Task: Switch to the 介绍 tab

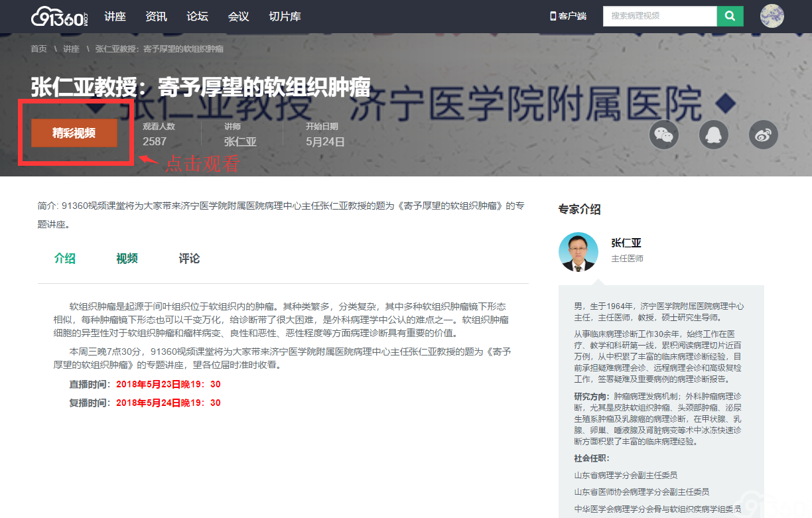Action: (x=65, y=259)
